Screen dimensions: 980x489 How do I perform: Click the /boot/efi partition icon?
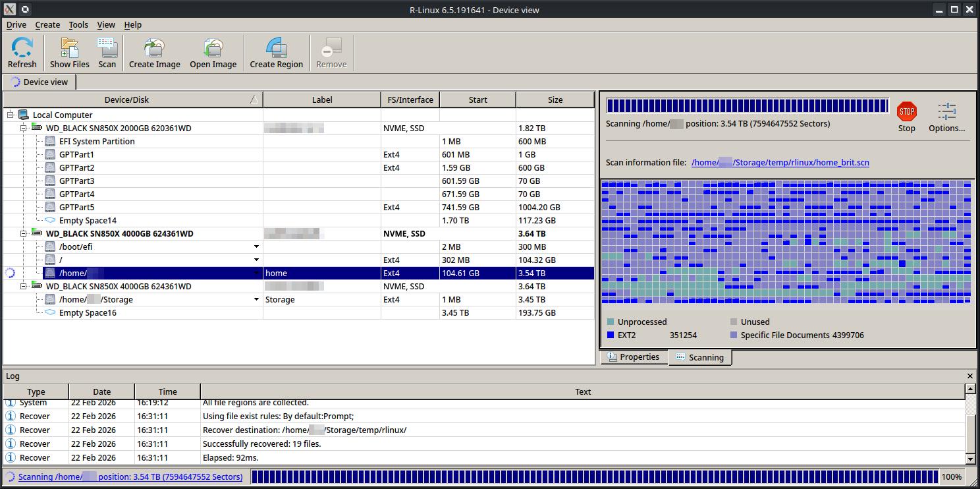pyautogui.click(x=50, y=246)
